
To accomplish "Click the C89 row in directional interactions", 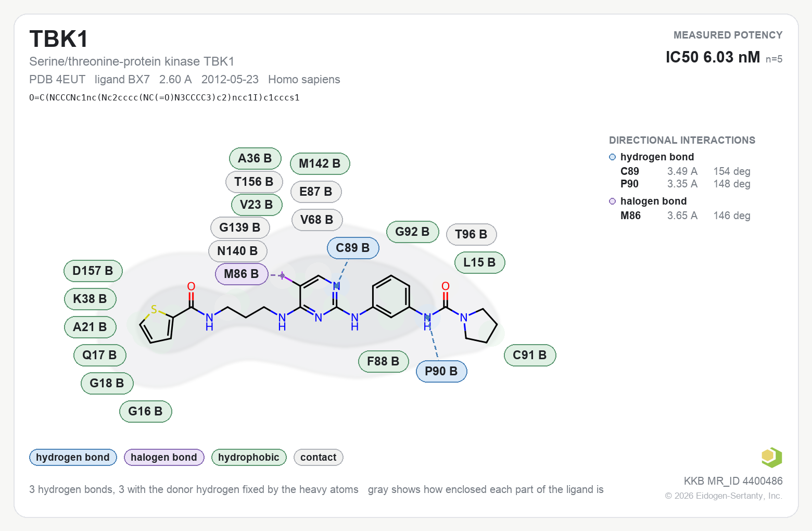I will coord(685,171).
